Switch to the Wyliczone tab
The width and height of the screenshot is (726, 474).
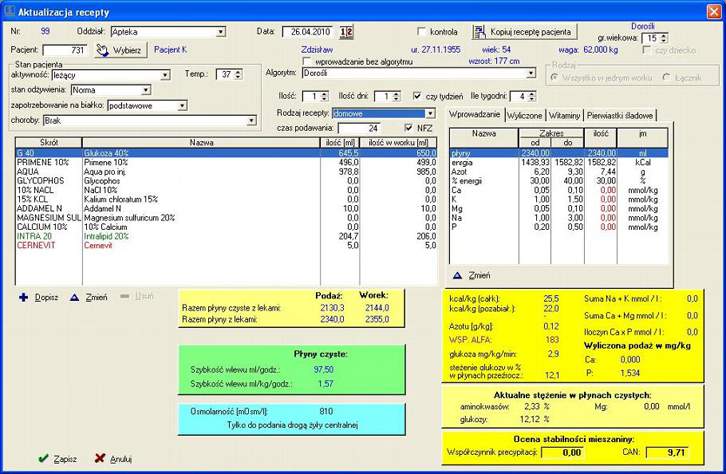coord(524,116)
